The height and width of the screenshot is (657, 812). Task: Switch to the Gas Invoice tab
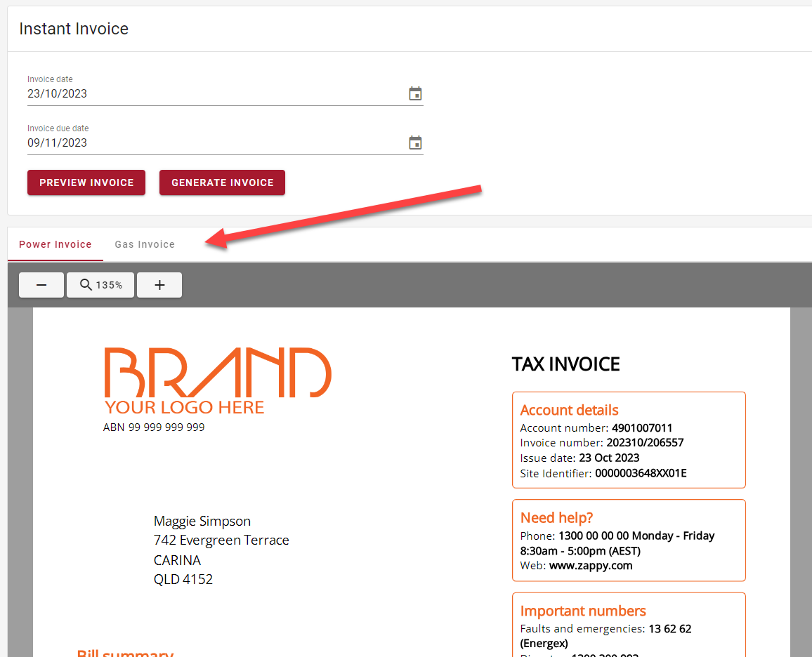click(145, 244)
